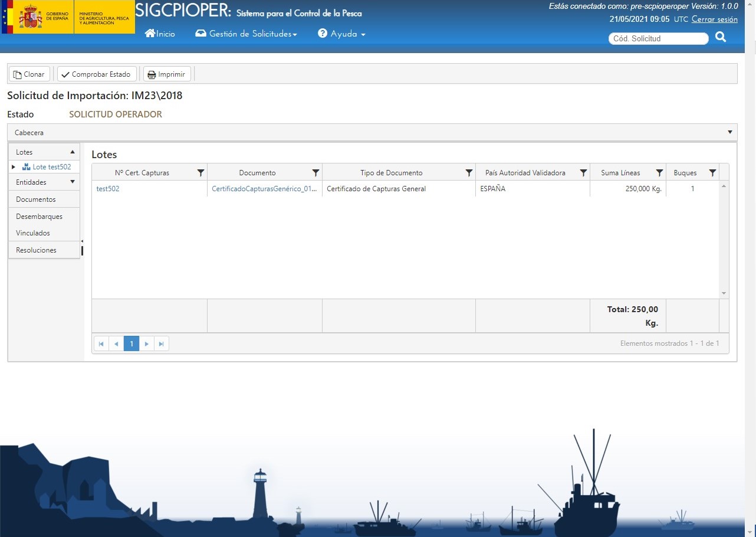Expand the Lote test502 tree node
This screenshot has width=756, height=537.
14,168
